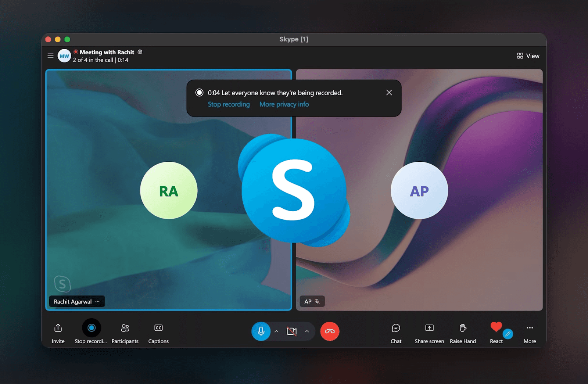Screen dimensions: 588x384
Task: Expand microphone options chevron
Action: (x=276, y=331)
